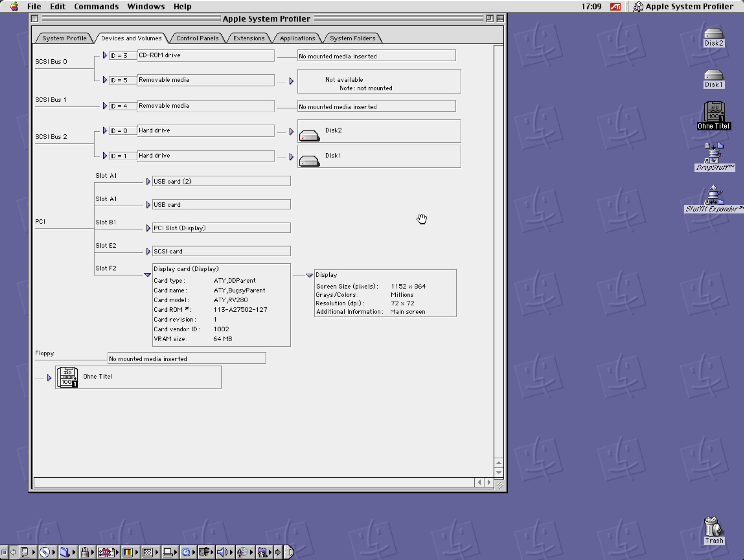Click the ATI icon in the menu bar

pos(615,6)
